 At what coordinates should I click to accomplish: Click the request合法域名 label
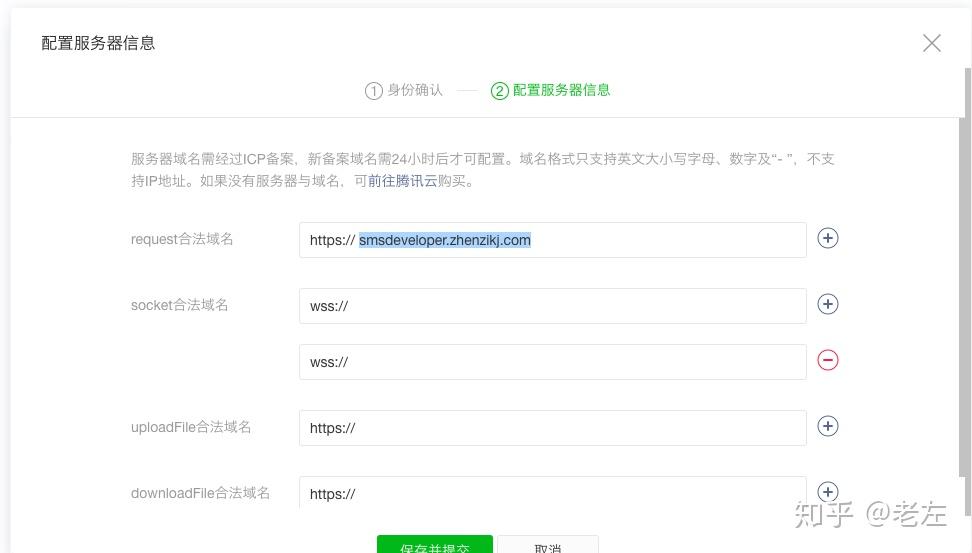[x=182, y=239]
